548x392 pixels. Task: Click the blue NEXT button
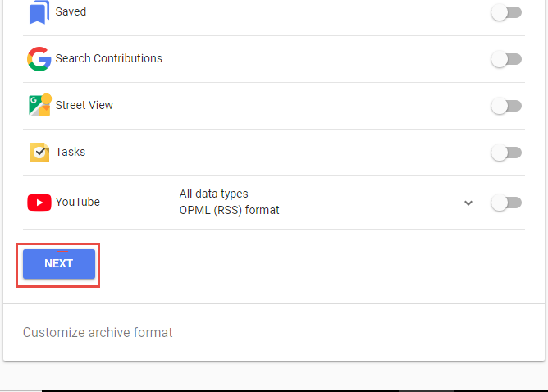click(x=59, y=264)
